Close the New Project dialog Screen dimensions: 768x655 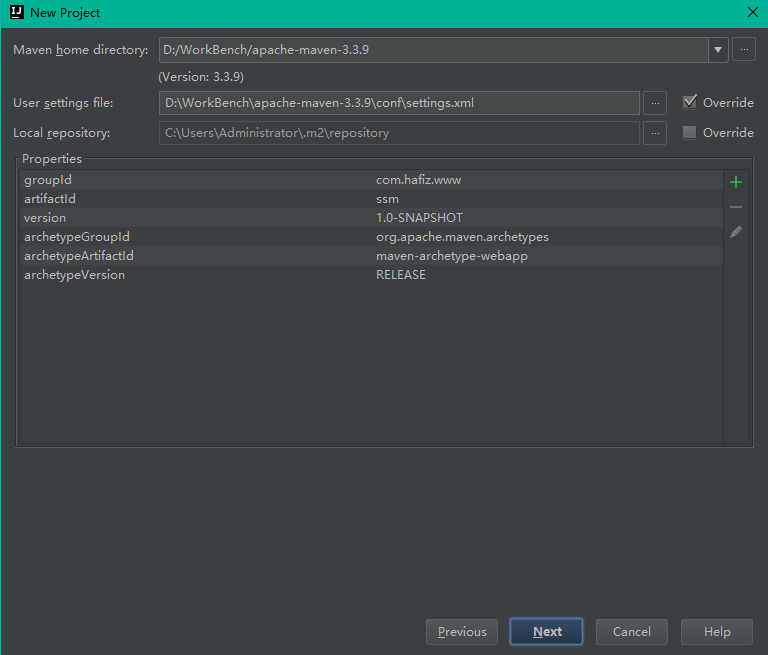tap(753, 12)
